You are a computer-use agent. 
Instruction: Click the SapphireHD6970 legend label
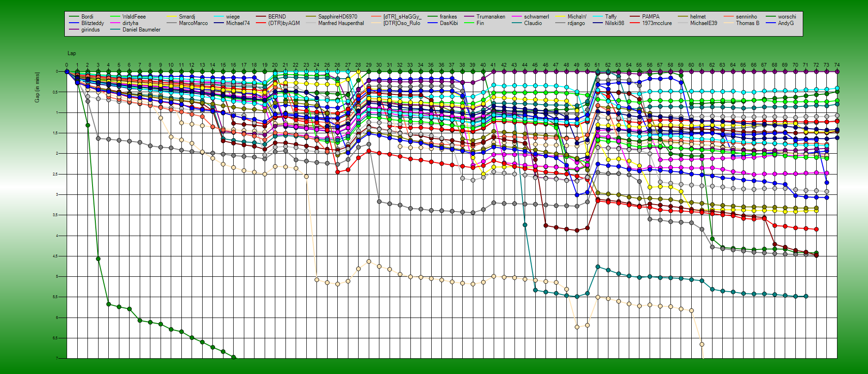[x=337, y=17]
